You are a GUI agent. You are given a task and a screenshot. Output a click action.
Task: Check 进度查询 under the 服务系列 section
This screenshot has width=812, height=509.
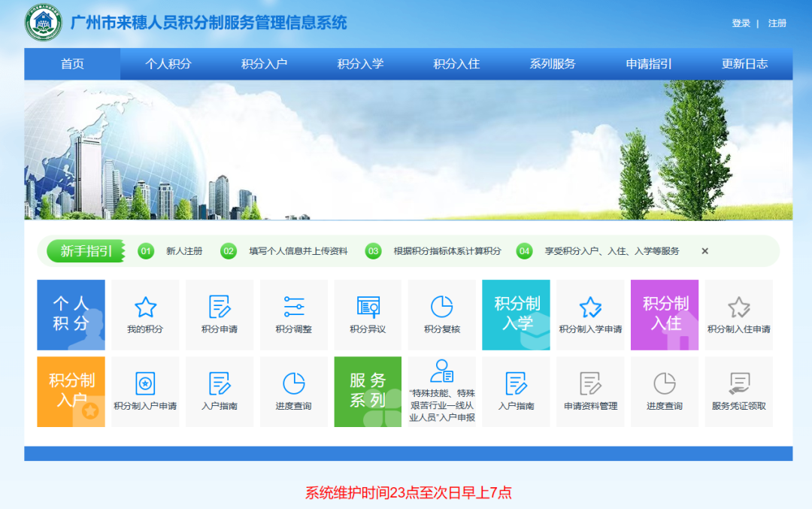pos(664,391)
